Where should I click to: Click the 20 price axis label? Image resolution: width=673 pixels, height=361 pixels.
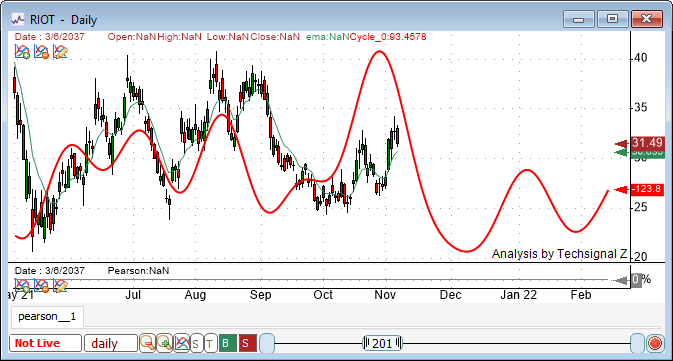[x=641, y=257]
